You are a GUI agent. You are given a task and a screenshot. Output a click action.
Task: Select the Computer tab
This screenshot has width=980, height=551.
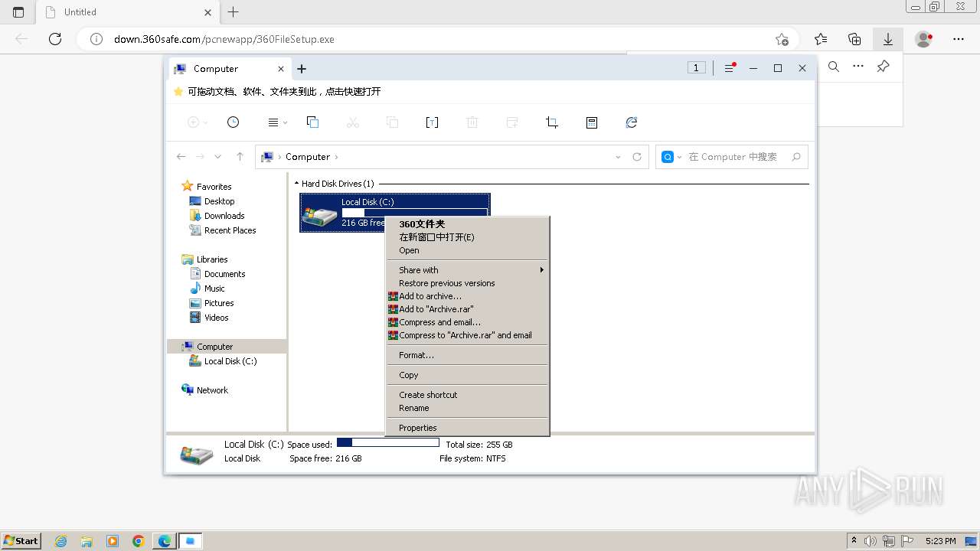[229, 69]
